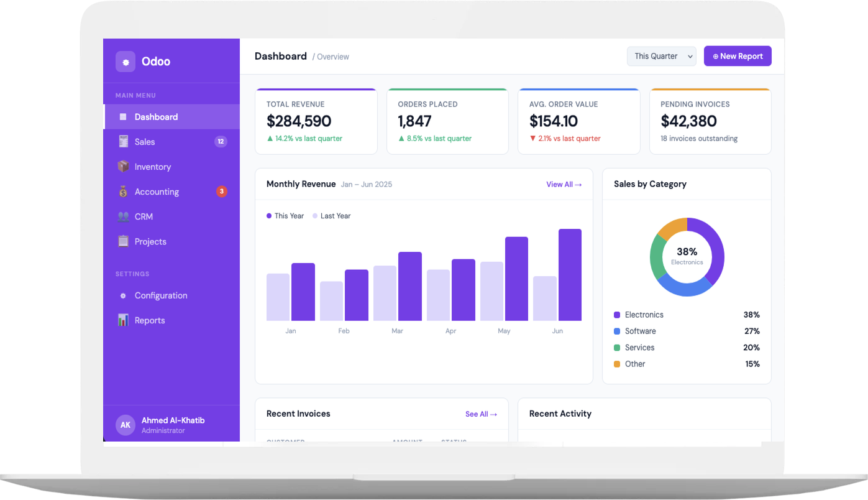Viewport: 868px width, 500px height.
Task: Click the Recent Activity heading
Action: pyautogui.click(x=560, y=414)
